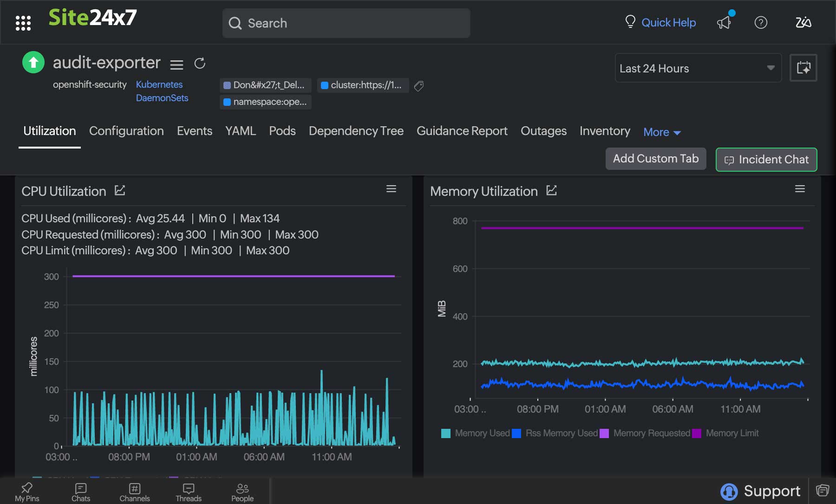Open the Pods tab
Image resolution: width=836 pixels, height=504 pixels.
click(x=282, y=131)
